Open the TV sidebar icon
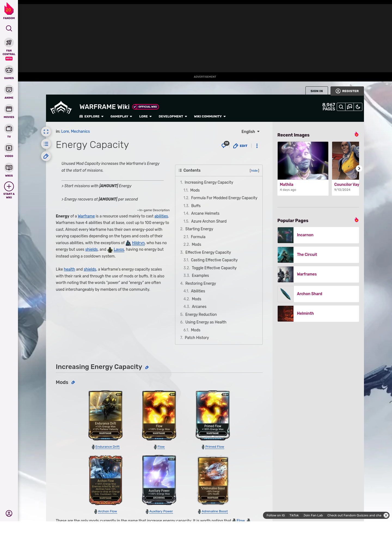 [9, 129]
